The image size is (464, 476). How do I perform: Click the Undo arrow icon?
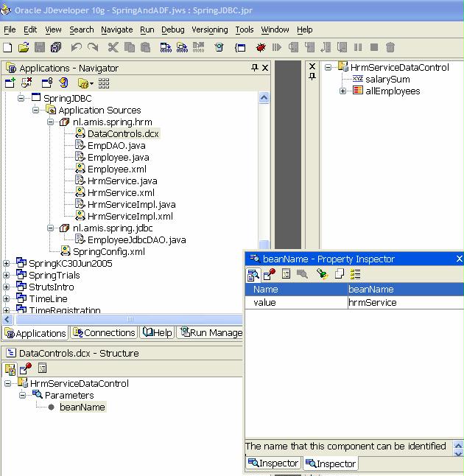click(76, 48)
